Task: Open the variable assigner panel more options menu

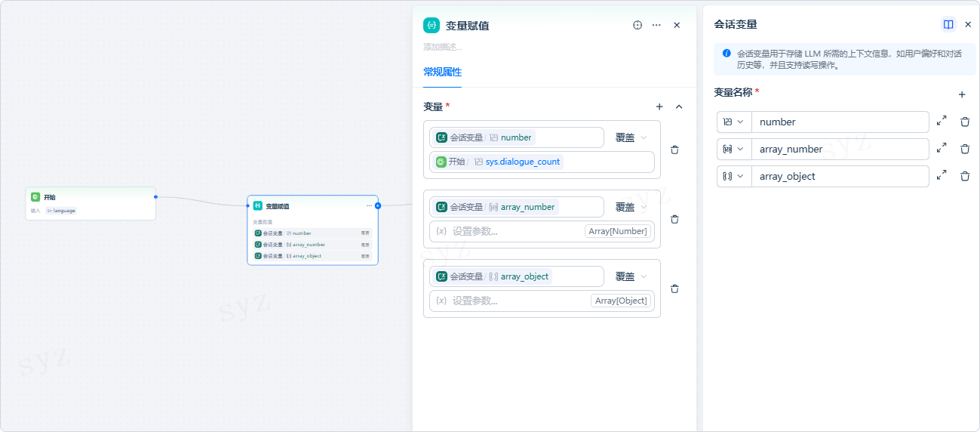Action: pos(656,25)
